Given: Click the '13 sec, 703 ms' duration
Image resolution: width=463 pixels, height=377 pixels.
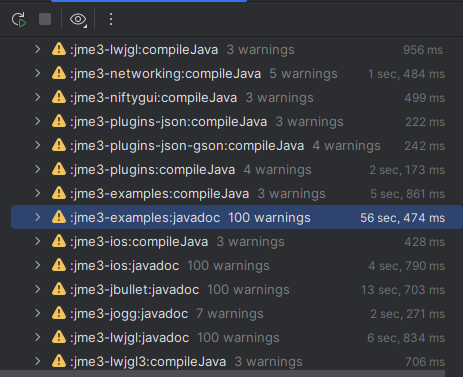Looking at the screenshot, I should click(403, 290).
